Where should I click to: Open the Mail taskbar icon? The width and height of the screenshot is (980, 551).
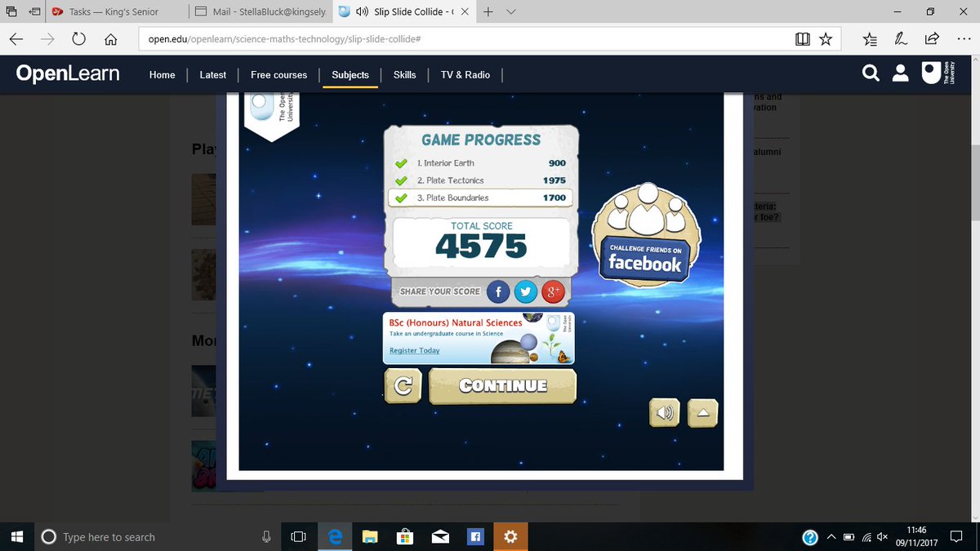coord(441,536)
